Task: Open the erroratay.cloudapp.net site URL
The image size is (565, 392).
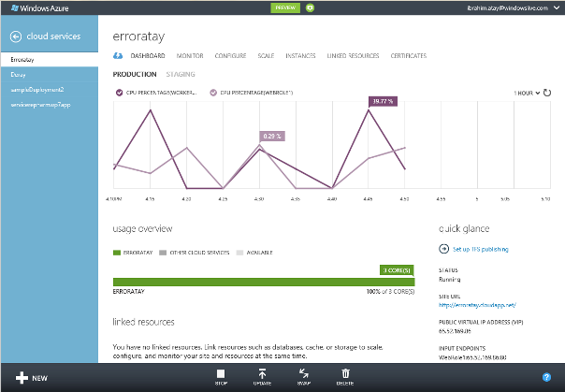Action: pyautogui.click(x=477, y=305)
